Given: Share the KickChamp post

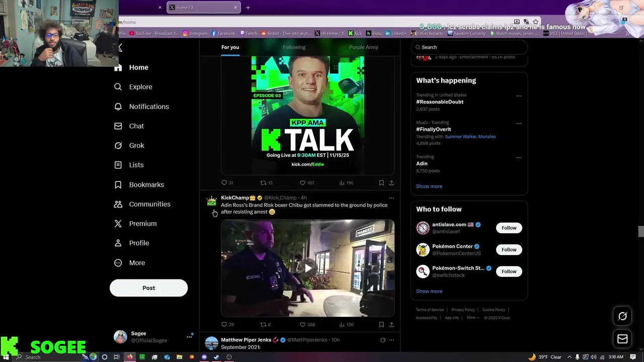Looking at the screenshot, I should pyautogui.click(x=391, y=325).
